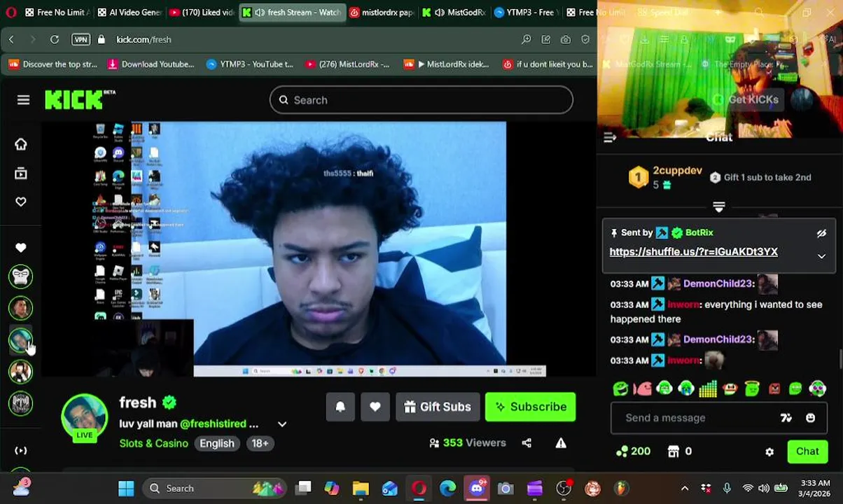This screenshot has height=504, width=843.
Task: Collapse the chat panel arrow icon
Action: pyautogui.click(x=610, y=138)
